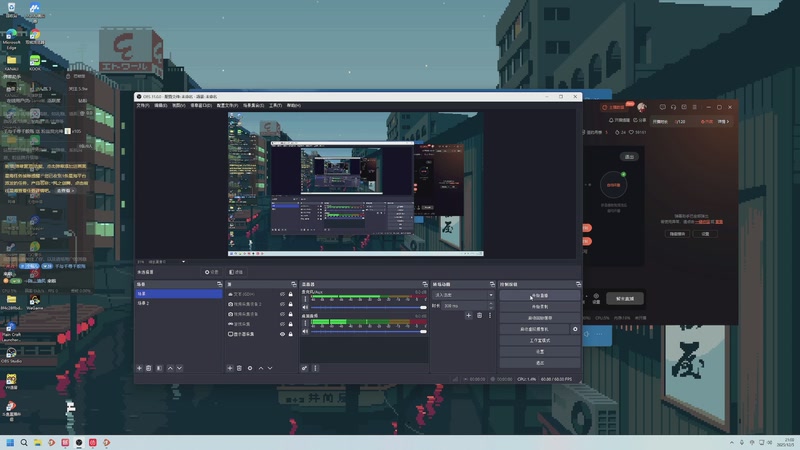800x450 pixels.
Task: Open the 场景集合(S) menu
Action: point(254,106)
